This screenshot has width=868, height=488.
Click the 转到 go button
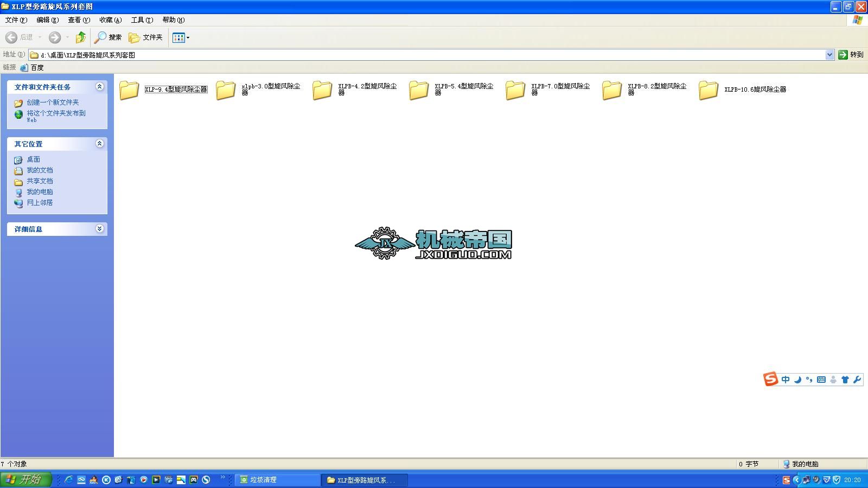tap(851, 55)
